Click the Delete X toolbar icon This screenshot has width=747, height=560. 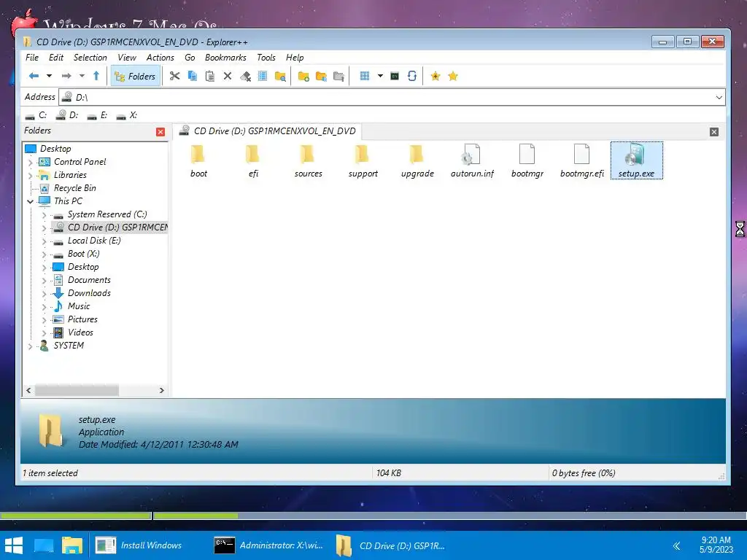pyautogui.click(x=228, y=76)
